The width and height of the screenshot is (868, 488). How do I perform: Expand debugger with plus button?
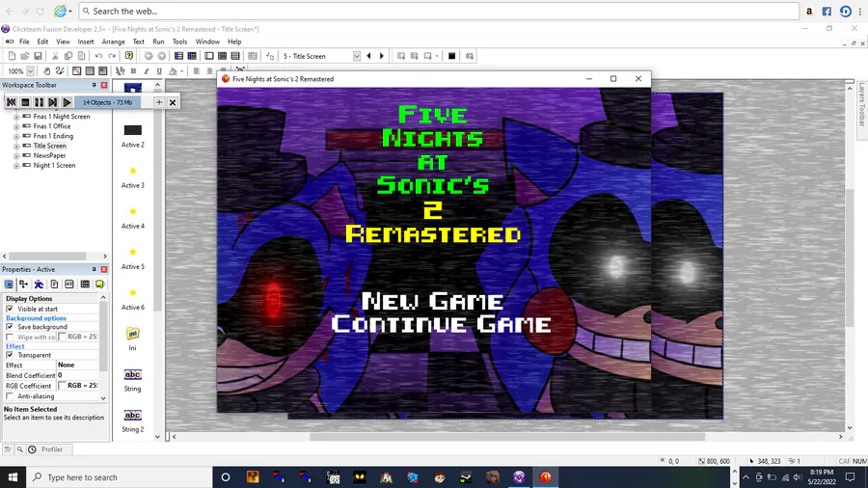point(159,102)
